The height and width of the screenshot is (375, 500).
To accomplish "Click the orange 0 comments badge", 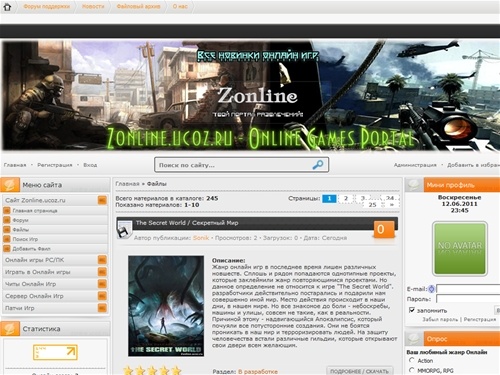I will pos(383,229).
